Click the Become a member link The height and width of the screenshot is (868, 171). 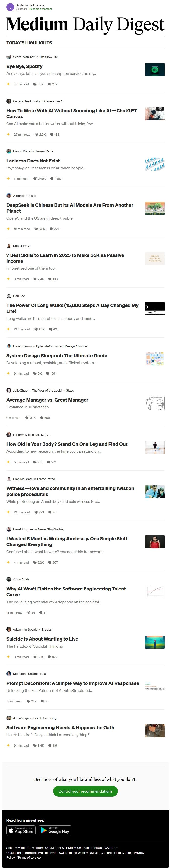[x=41, y=9]
